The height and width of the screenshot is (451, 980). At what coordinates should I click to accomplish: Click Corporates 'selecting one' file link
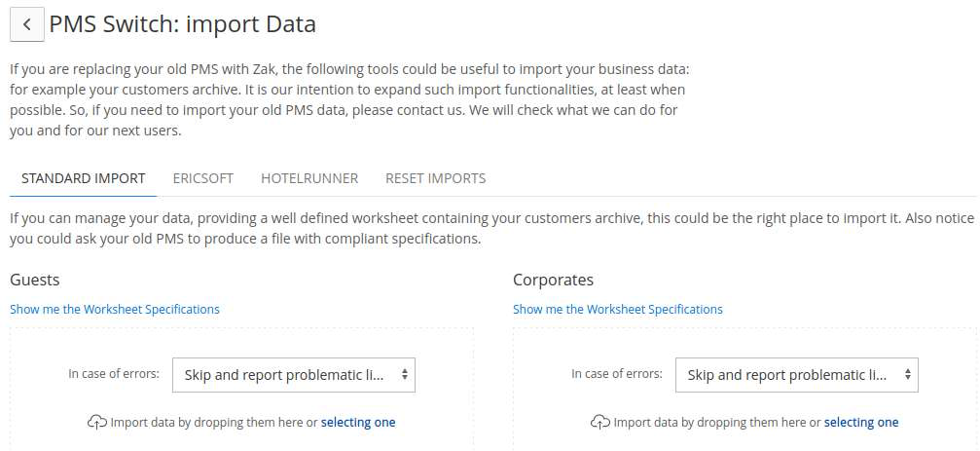click(861, 422)
